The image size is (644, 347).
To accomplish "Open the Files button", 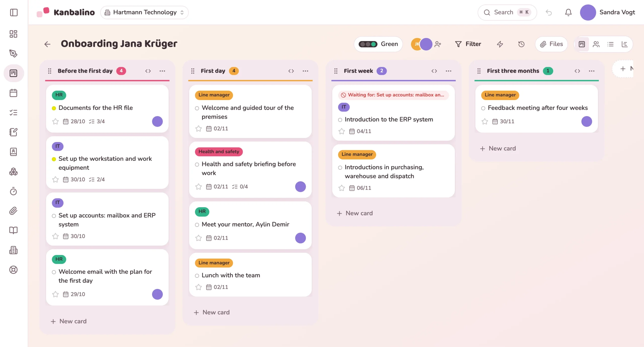I will (x=551, y=44).
